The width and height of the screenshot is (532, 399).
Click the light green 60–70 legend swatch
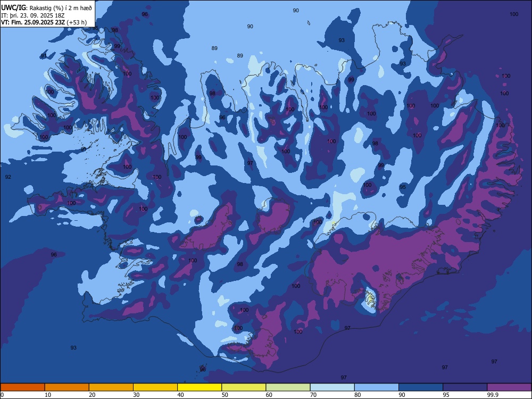[x=288, y=387]
